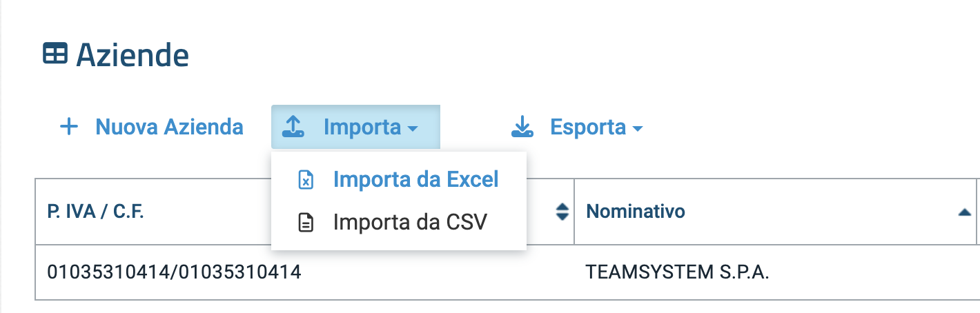Click the Aziende page heading

133,54
